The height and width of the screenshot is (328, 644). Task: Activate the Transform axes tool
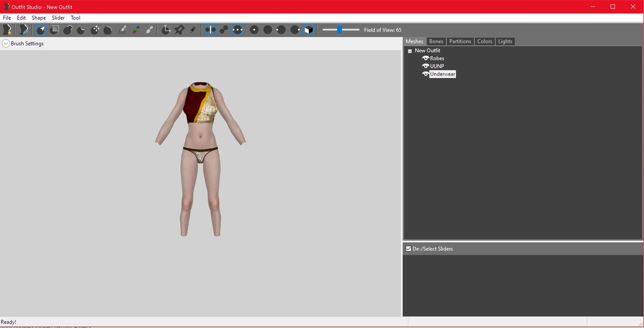[x=166, y=30]
